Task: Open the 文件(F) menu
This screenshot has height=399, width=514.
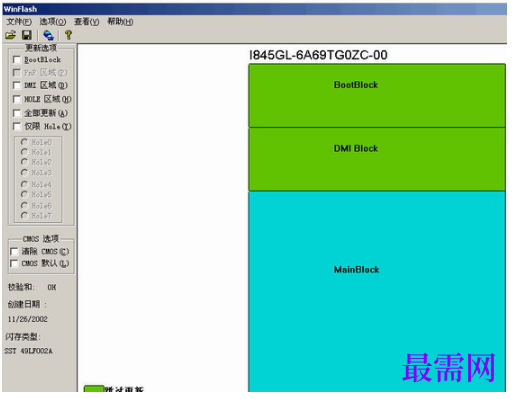Action: tap(19, 22)
